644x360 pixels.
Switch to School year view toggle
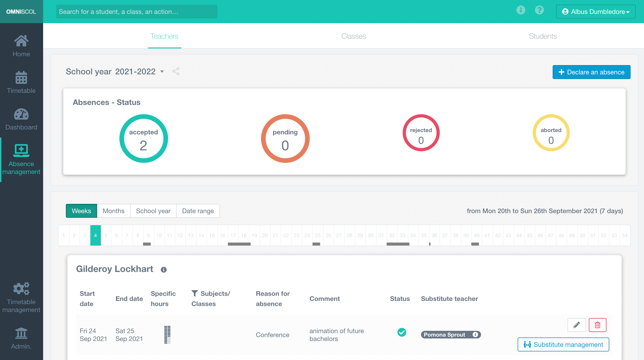153,211
